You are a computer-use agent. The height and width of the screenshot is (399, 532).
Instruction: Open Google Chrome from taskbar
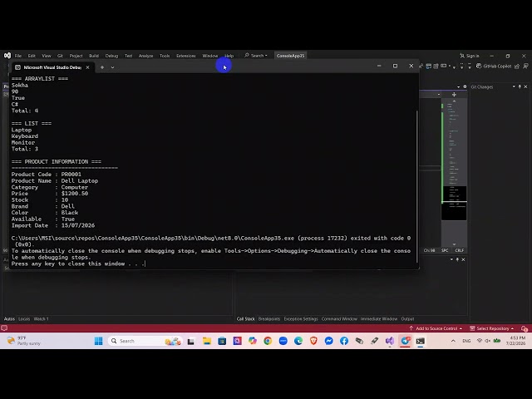click(268, 341)
